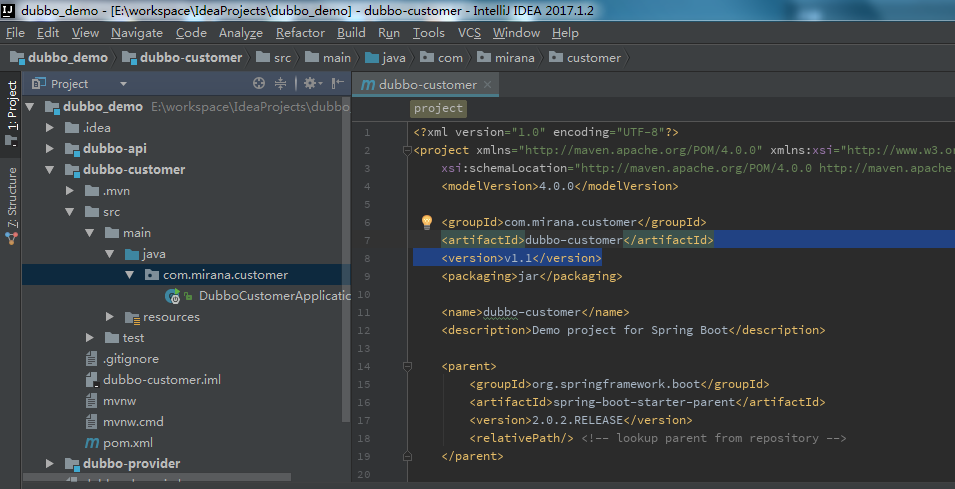Click the mirana breadcrumb item
This screenshot has height=489, width=955.
506,58
